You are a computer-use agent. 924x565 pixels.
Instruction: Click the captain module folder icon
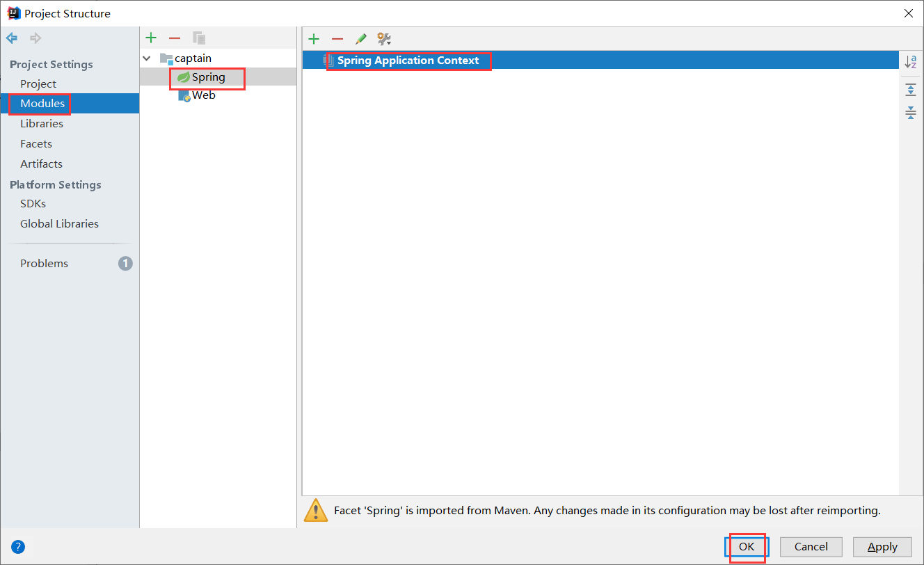[x=166, y=58]
